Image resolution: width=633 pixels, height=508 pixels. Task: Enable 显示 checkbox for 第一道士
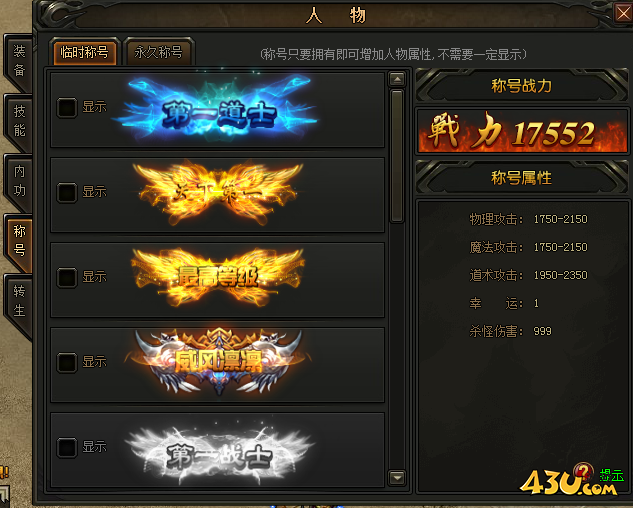[x=67, y=107]
